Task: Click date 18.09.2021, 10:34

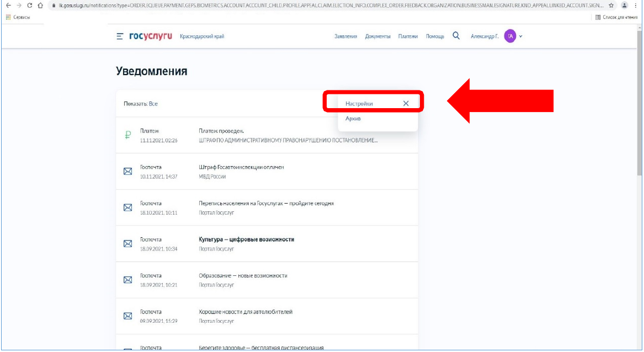Action: [x=158, y=249]
